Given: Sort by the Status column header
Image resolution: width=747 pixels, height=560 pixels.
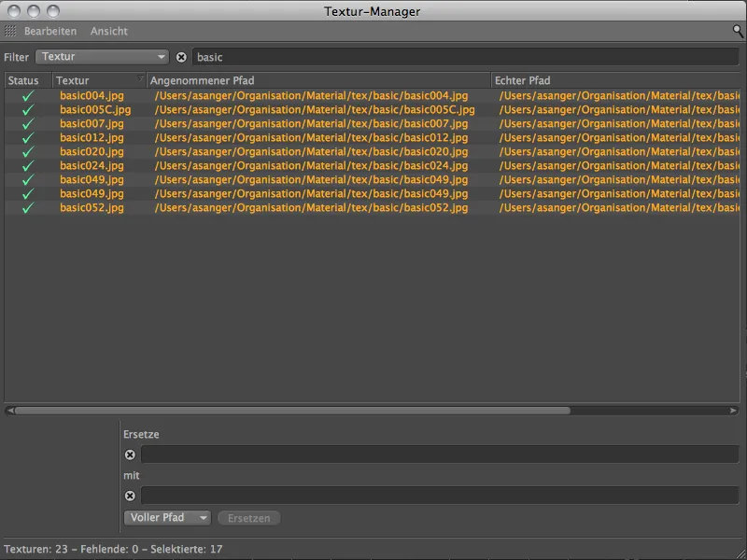Looking at the screenshot, I should (x=28, y=80).
